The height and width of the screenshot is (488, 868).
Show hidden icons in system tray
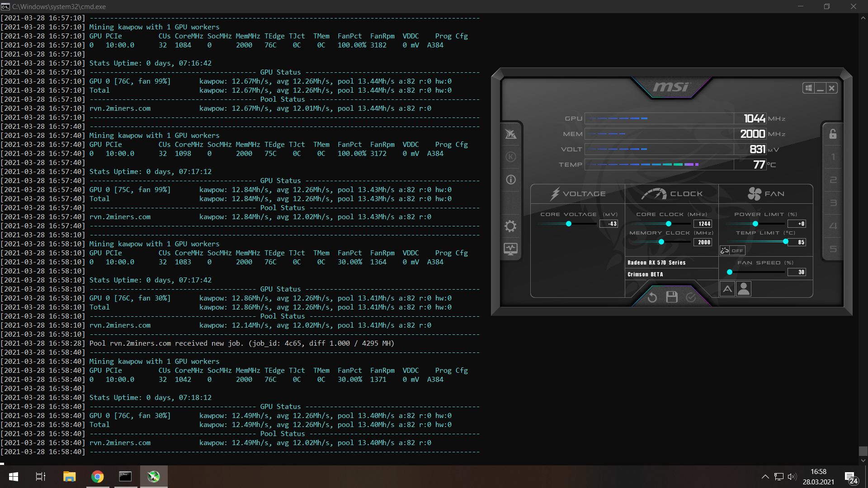[765, 477]
